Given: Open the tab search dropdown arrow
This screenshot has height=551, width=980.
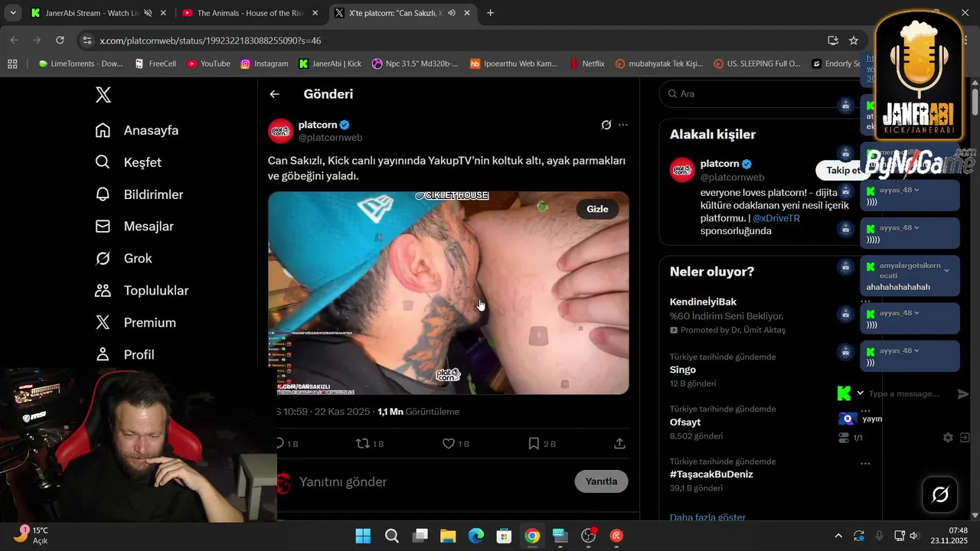Looking at the screenshot, I should point(12,13).
